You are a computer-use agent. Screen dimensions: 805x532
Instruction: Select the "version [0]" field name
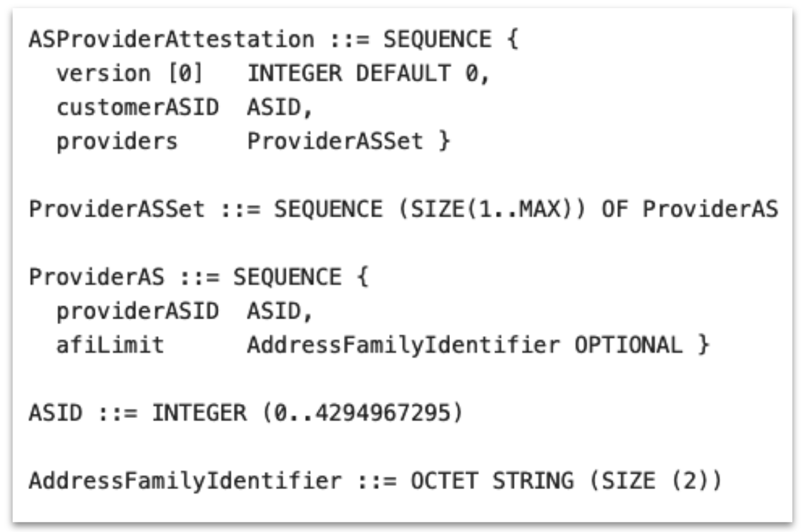coord(131,74)
